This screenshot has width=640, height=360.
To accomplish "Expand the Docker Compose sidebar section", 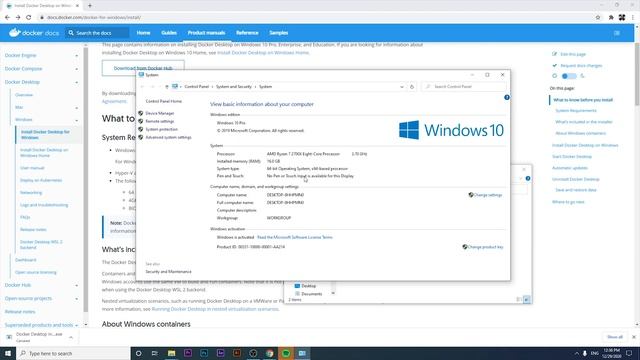I will 76,69.
